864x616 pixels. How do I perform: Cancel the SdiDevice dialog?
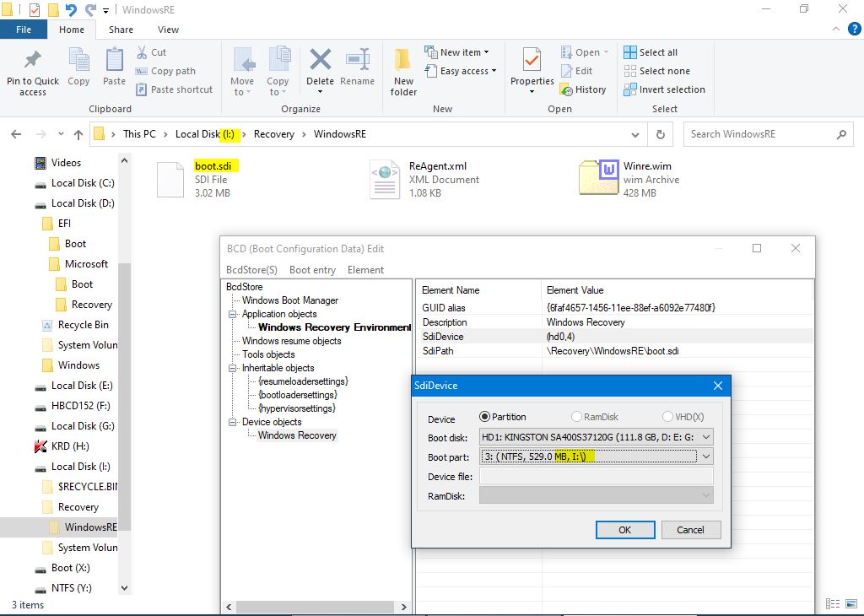pyautogui.click(x=689, y=530)
